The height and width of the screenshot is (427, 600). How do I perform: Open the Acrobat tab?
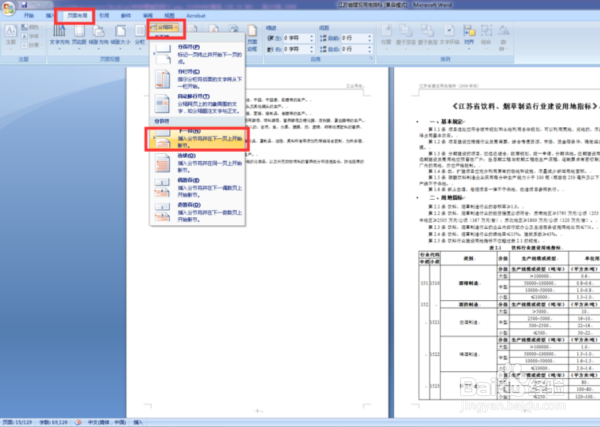point(196,16)
